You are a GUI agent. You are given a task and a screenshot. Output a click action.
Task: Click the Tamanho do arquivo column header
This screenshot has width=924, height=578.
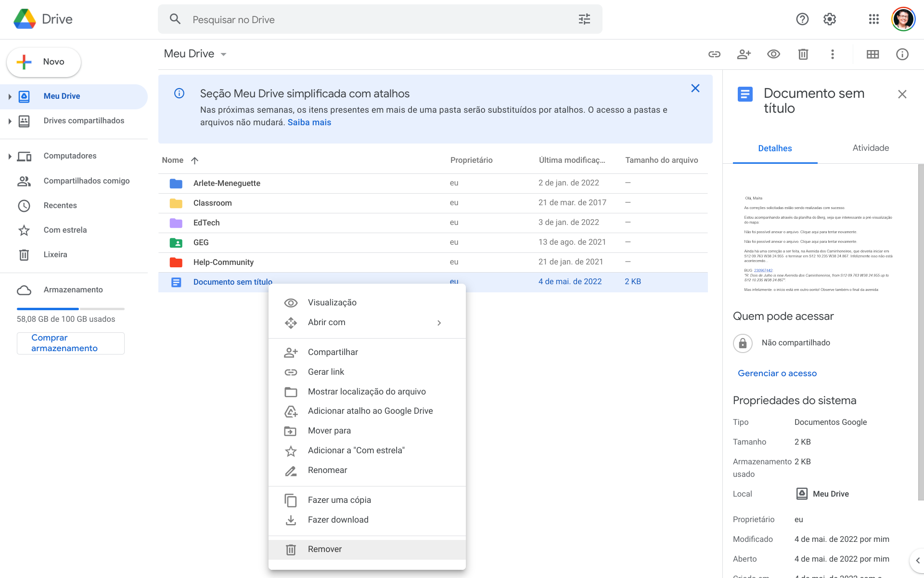point(661,160)
